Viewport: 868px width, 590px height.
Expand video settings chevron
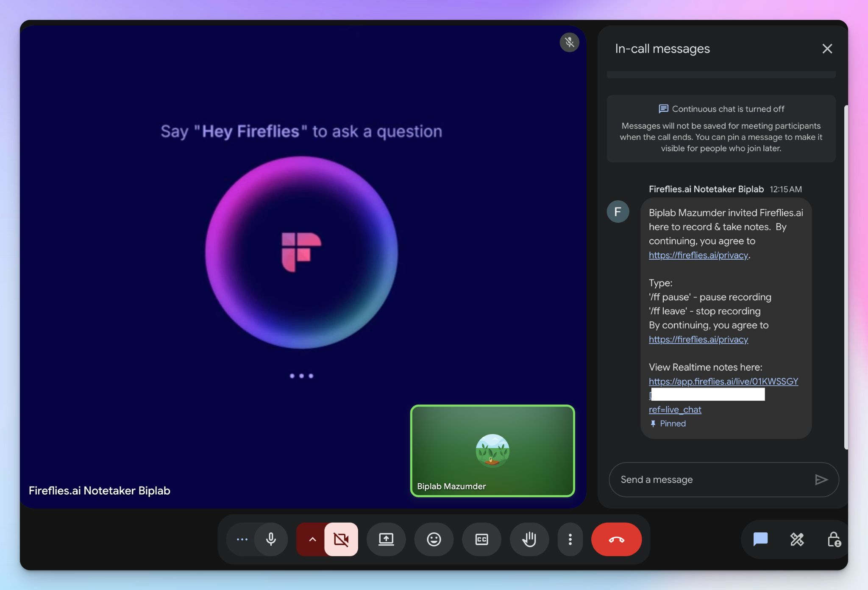(x=312, y=539)
